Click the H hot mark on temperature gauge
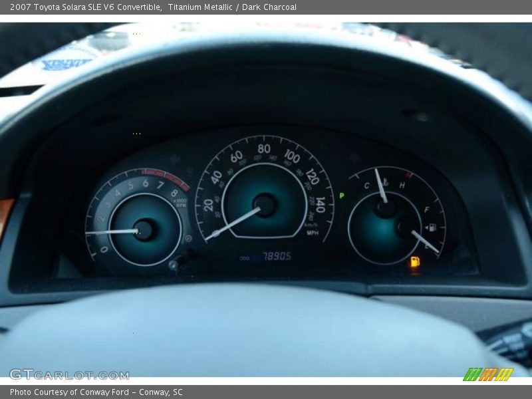Screen dimensions: 532x399 point(402,184)
